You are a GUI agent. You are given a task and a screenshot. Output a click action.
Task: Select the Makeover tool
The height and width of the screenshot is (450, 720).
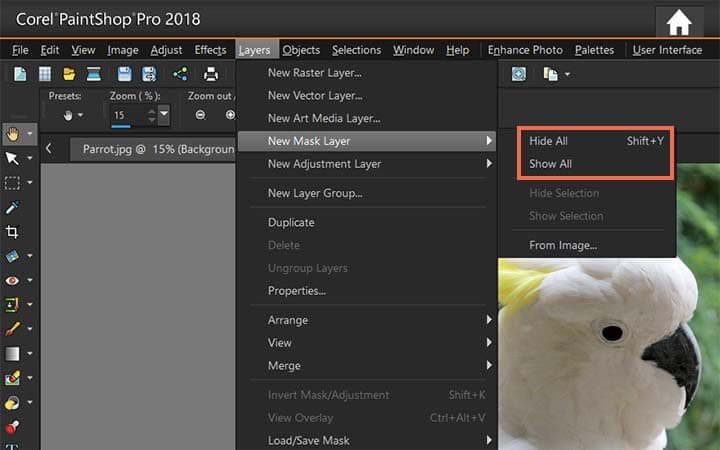click(x=12, y=304)
